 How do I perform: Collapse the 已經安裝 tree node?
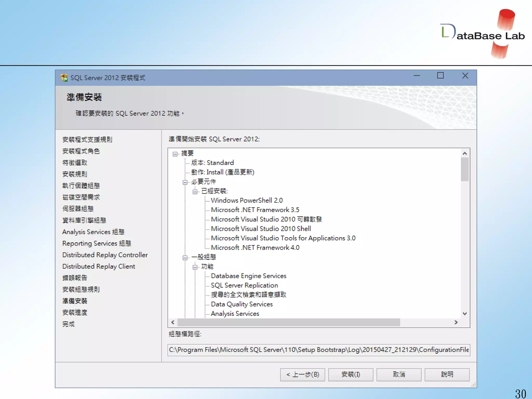[195, 192]
